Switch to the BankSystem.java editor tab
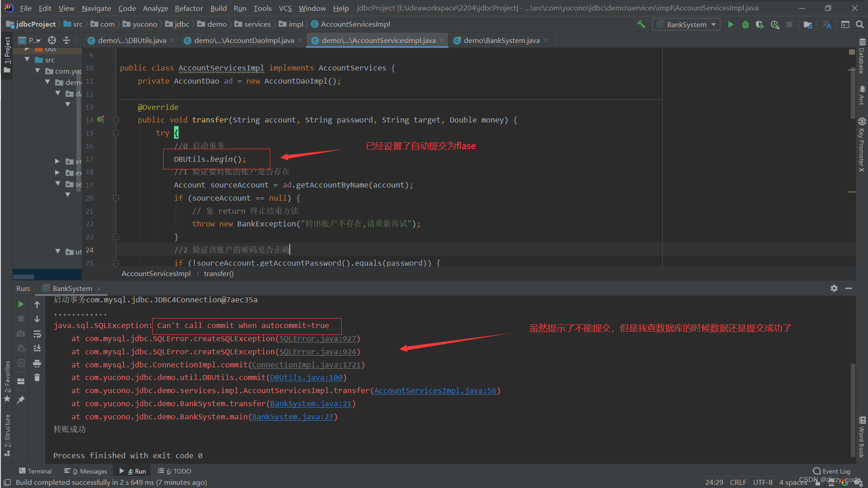This screenshot has height=488, width=868. [x=500, y=40]
